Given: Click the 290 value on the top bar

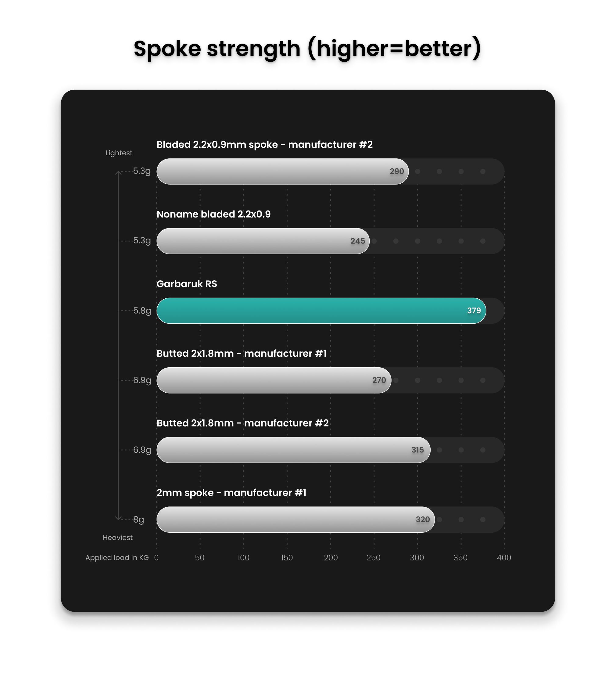Looking at the screenshot, I should coord(397,171).
